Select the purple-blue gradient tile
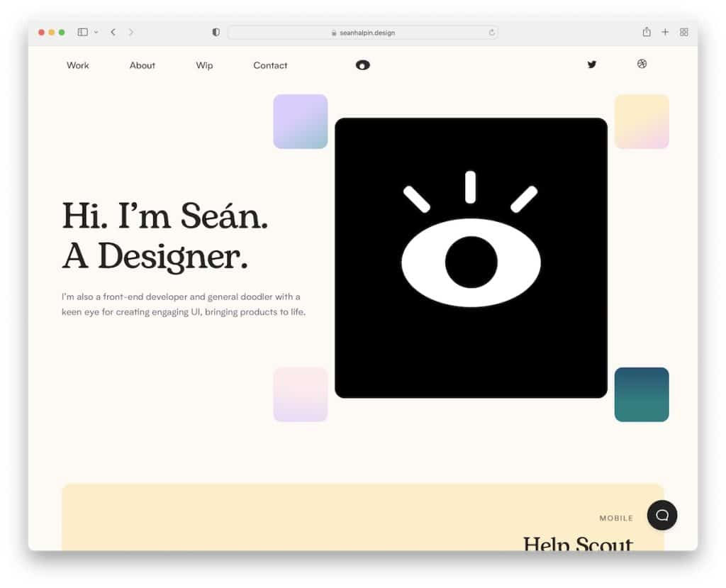726x588 pixels. (301, 121)
